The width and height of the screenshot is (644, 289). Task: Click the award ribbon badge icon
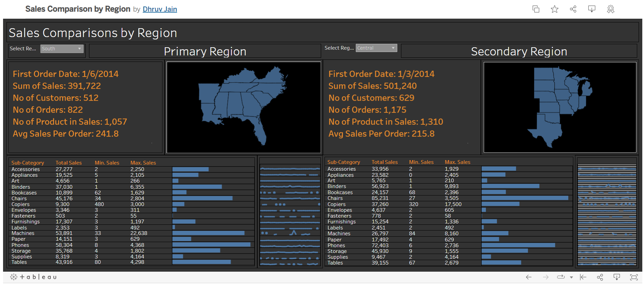point(611,9)
